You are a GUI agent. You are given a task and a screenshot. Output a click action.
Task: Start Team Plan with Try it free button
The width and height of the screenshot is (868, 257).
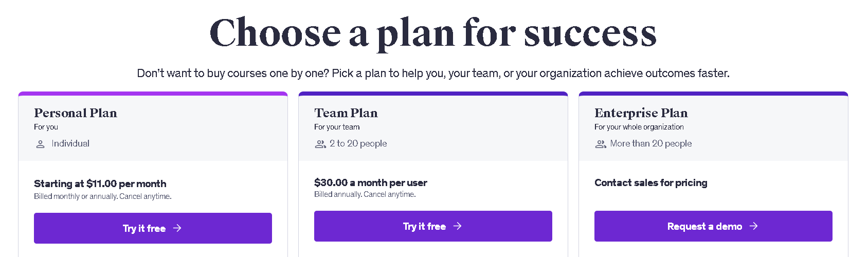point(433,226)
